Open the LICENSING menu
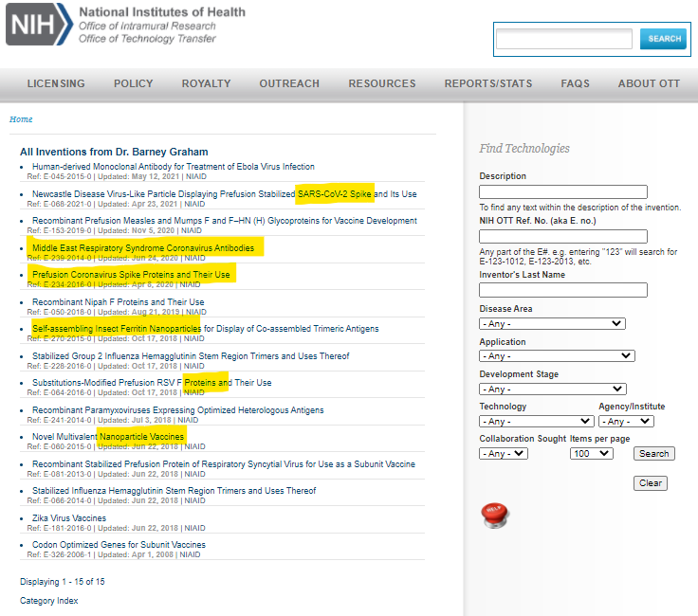 pyautogui.click(x=56, y=83)
